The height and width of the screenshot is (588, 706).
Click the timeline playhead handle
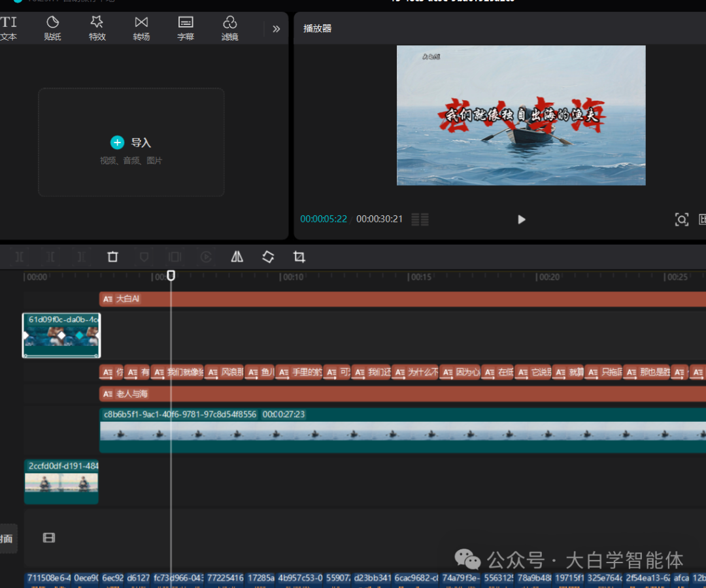tap(171, 275)
